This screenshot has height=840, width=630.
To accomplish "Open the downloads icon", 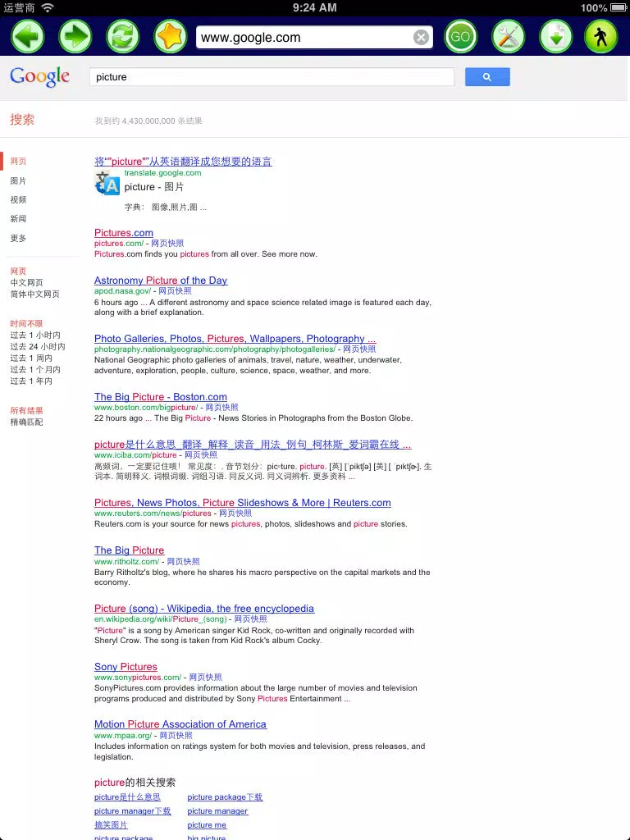I will [555, 37].
